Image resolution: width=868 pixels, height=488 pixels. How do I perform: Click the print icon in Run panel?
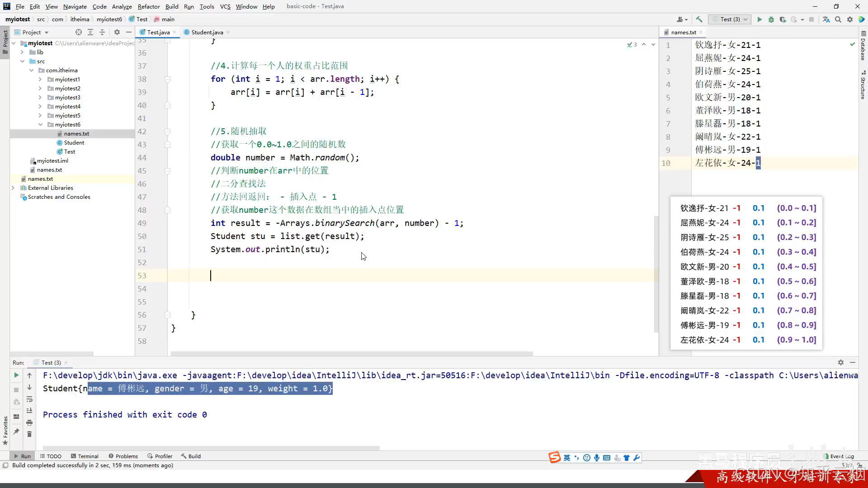coord(29,422)
